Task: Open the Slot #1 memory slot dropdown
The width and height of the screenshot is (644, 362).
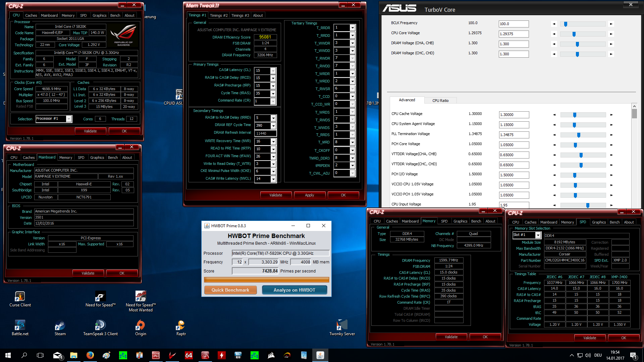Action: pos(538,235)
